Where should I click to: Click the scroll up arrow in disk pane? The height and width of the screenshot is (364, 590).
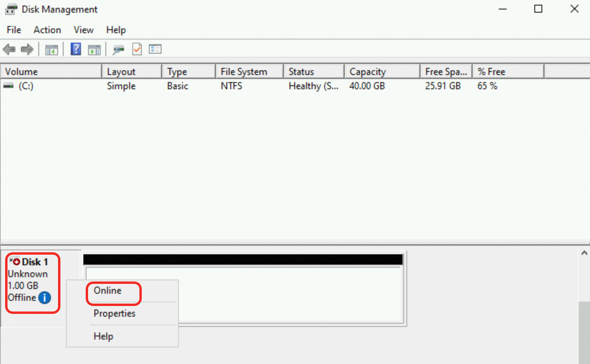coord(584,253)
